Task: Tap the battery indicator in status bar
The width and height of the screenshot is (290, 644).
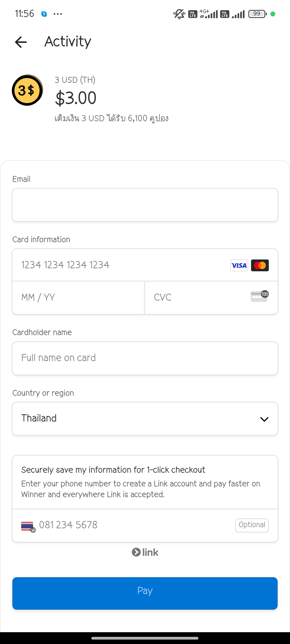Action: (257, 14)
